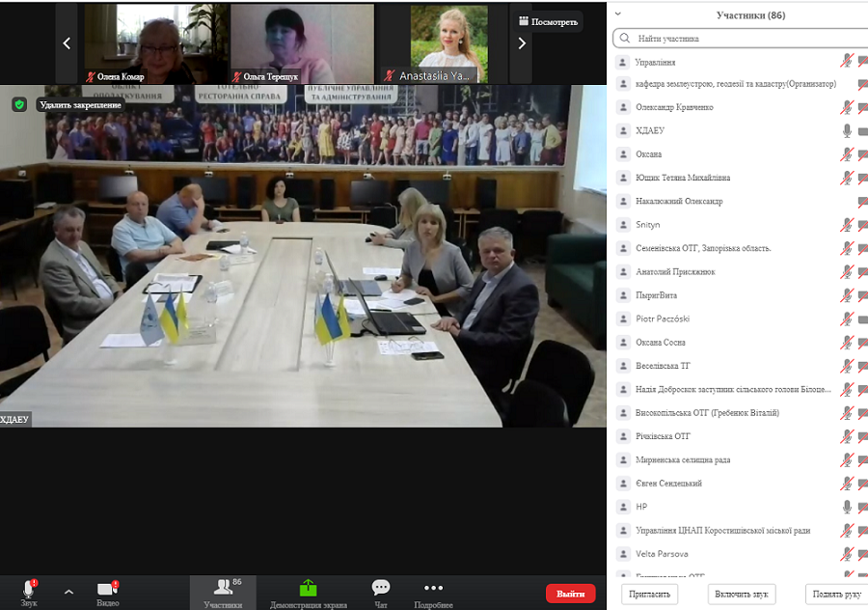Viewport: 868px width, 610px height.
Task: Collapse the Участники panel chevron
Action: click(618, 14)
